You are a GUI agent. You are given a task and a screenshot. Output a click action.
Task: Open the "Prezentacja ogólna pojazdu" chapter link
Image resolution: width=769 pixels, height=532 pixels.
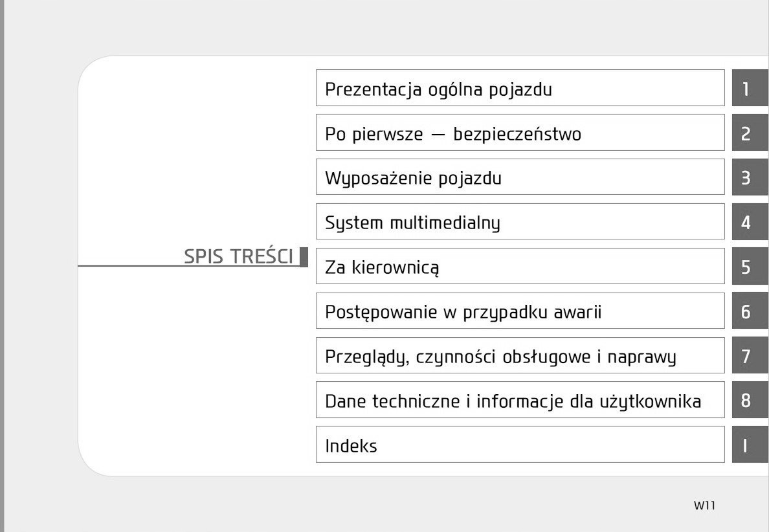pyautogui.click(x=520, y=88)
